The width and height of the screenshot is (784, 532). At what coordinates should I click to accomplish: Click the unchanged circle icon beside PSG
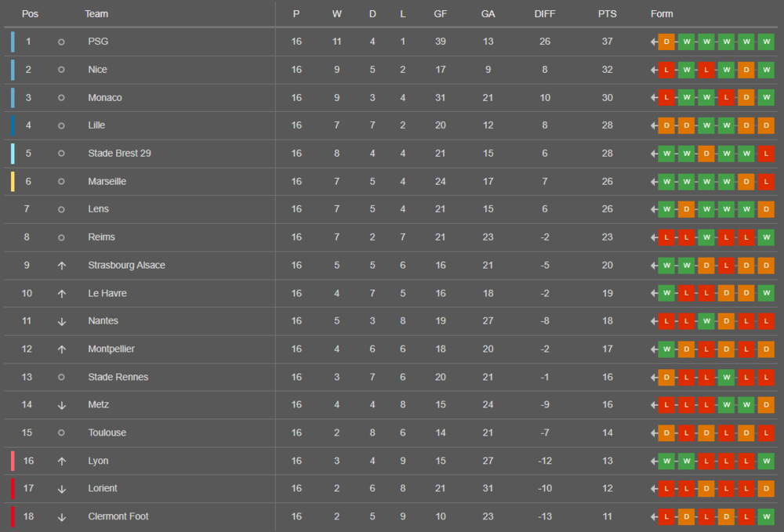pyautogui.click(x=61, y=42)
